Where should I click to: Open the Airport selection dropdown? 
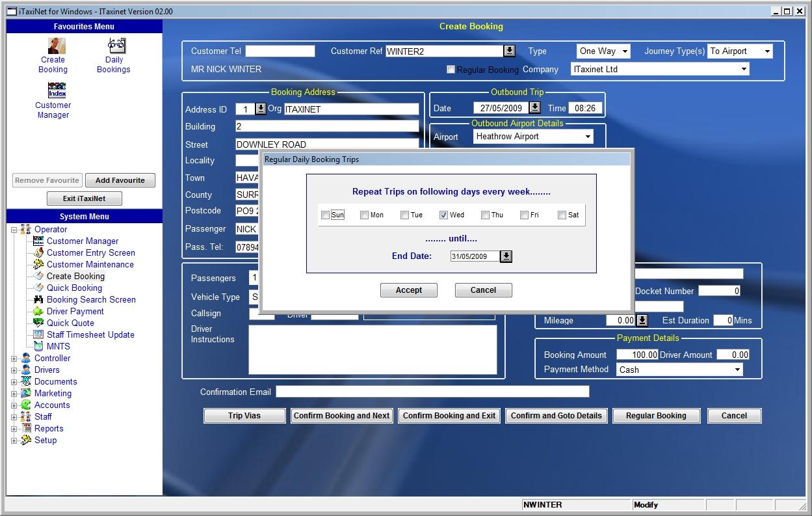588,137
